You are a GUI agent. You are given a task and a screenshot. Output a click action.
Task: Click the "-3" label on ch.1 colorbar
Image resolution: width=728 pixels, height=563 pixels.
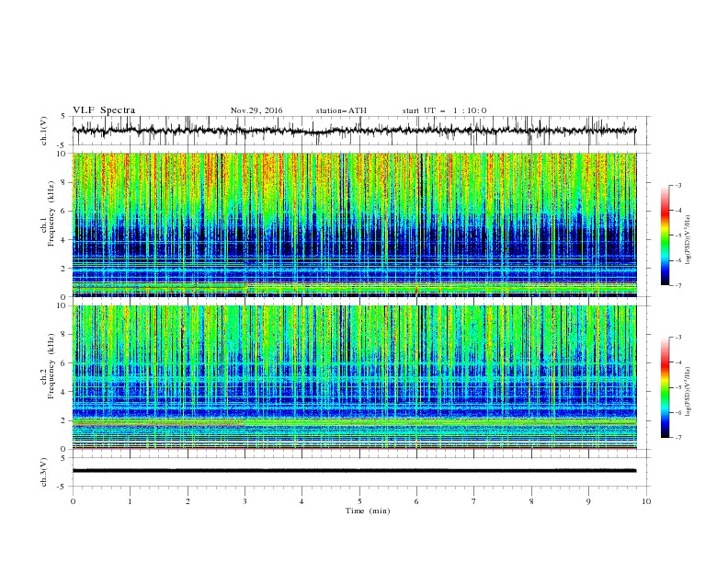(x=677, y=186)
